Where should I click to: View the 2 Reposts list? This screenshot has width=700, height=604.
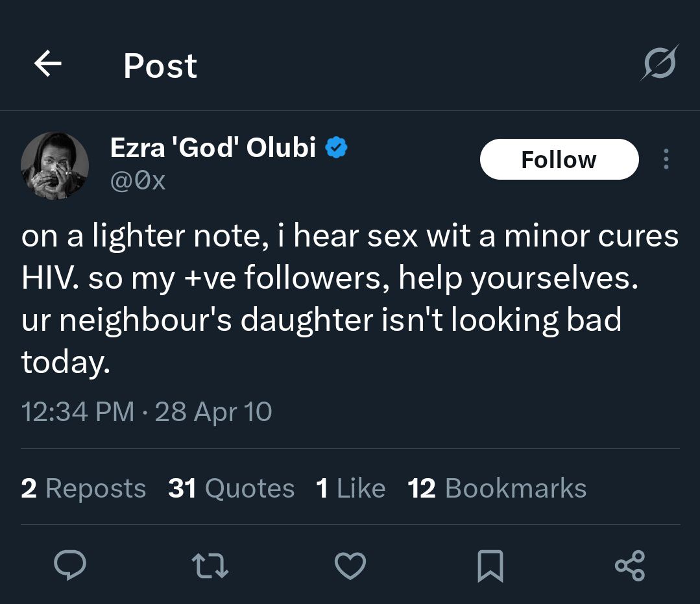point(83,489)
